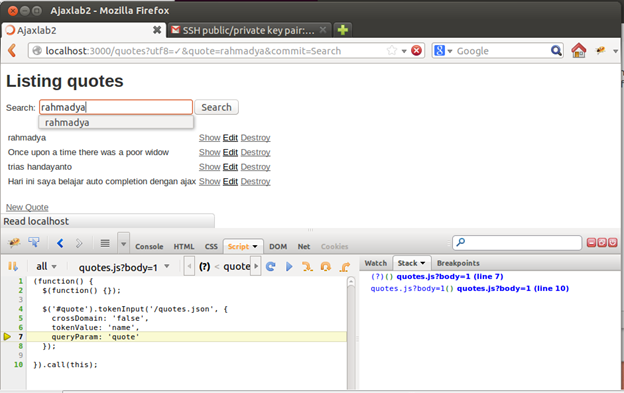Switch to the DOM tab
The width and height of the screenshot is (624, 393).
click(x=278, y=247)
